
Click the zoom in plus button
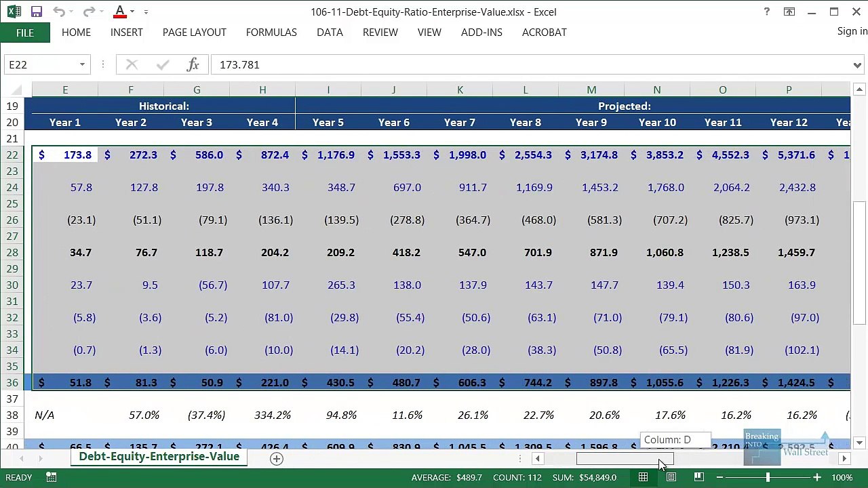tap(816, 478)
